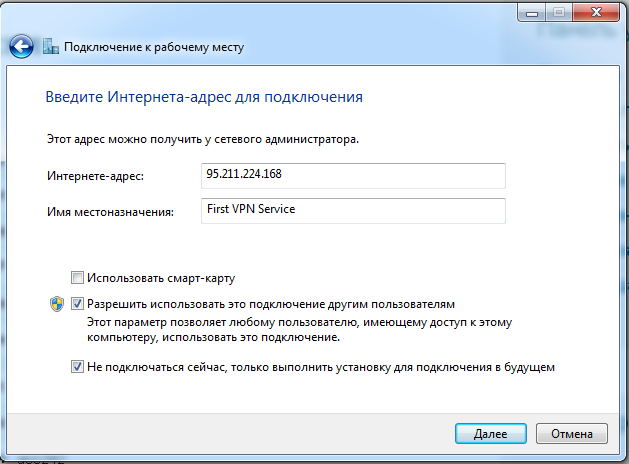Close the wizard with the red X

pos(593,13)
